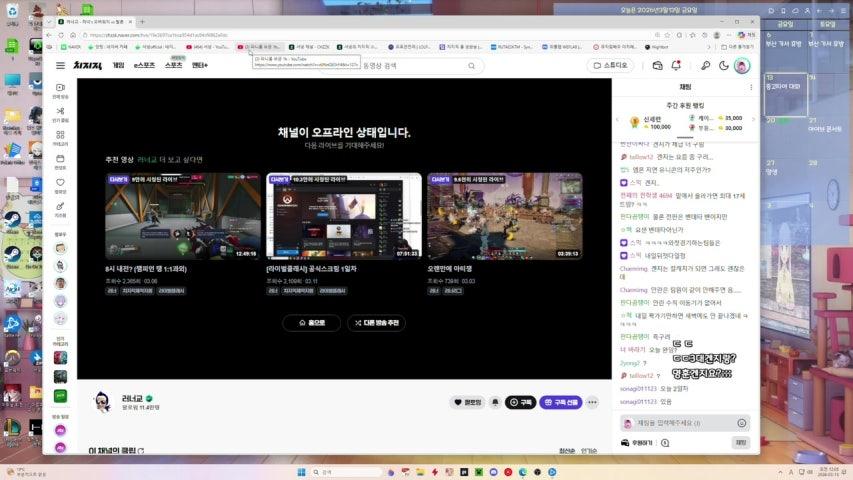Click the 후원하기 donate button

click(637, 443)
